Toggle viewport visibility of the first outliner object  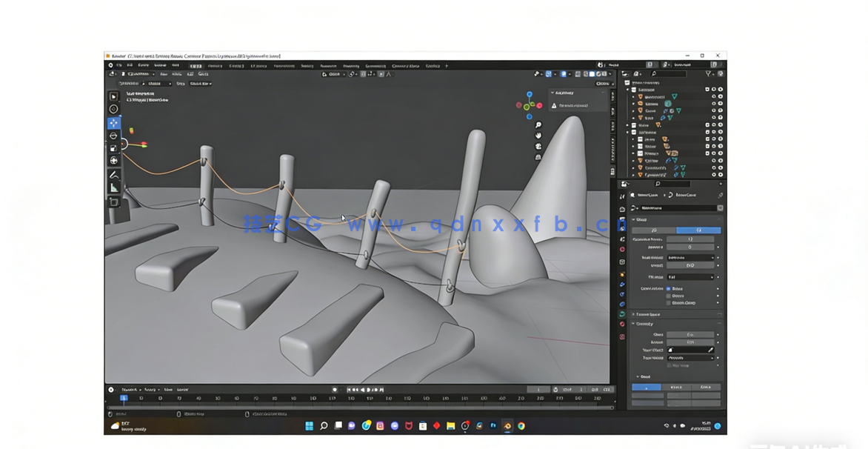click(x=715, y=97)
